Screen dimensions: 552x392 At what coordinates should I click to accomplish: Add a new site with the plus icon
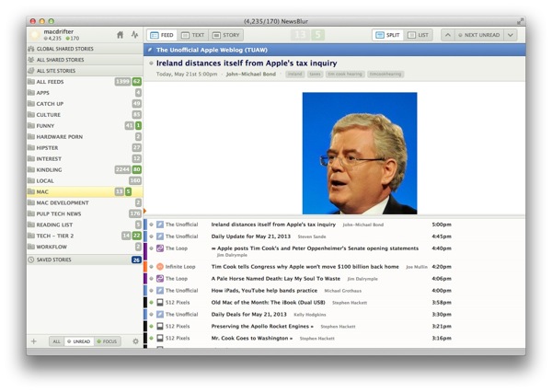click(34, 341)
